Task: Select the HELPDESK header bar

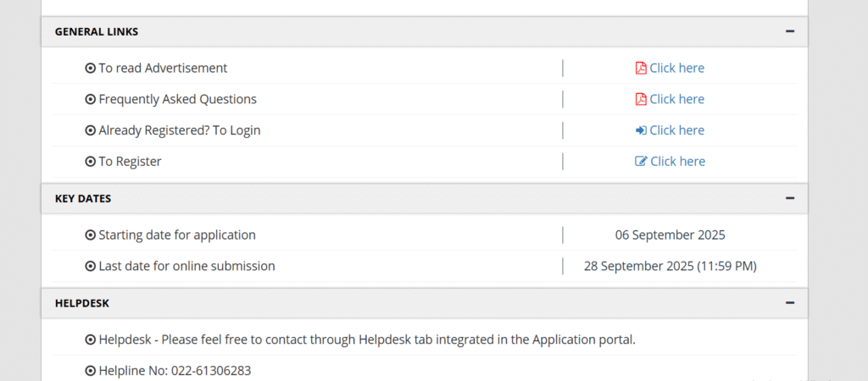Action: pyautogui.click(x=425, y=303)
